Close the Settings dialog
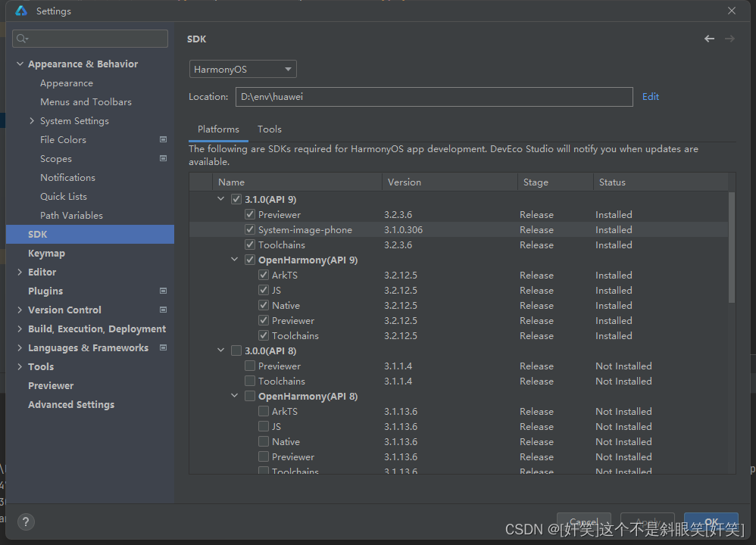 (732, 11)
